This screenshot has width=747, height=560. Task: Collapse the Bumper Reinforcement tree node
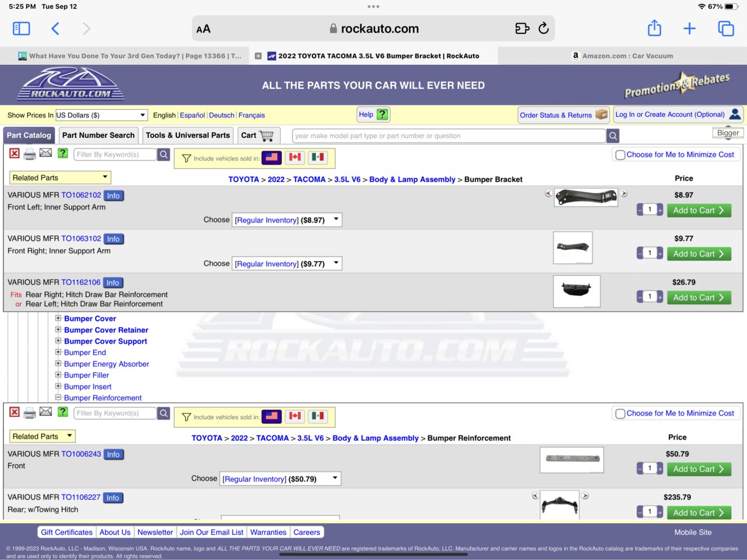tap(58, 398)
